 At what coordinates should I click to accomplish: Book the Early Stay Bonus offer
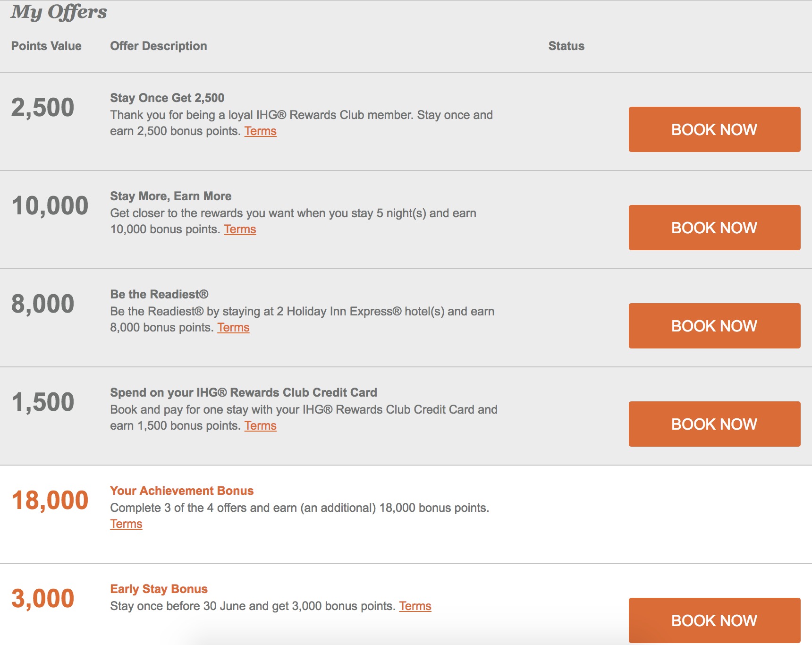coord(714,620)
